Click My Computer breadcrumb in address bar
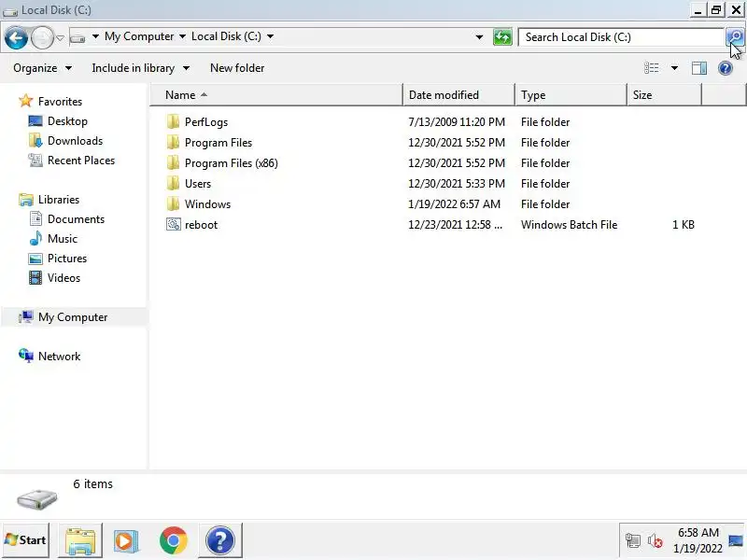This screenshot has width=747, height=560. [139, 36]
